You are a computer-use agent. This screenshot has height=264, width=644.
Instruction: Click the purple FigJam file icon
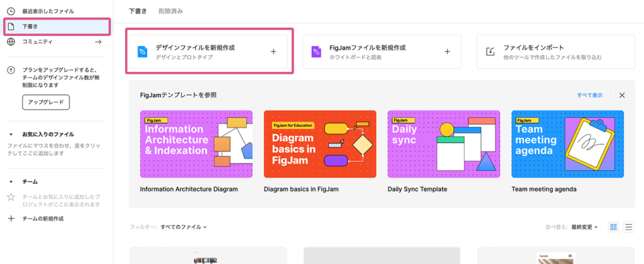pyautogui.click(x=316, y=52)
